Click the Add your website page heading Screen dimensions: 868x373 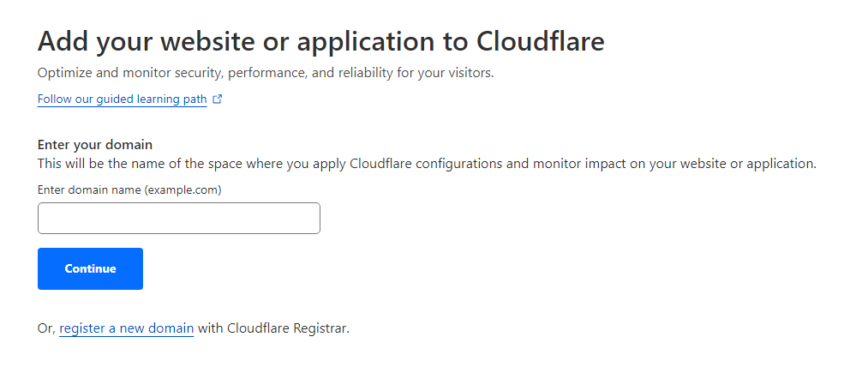pyautogui.click(x=321, y=41)
